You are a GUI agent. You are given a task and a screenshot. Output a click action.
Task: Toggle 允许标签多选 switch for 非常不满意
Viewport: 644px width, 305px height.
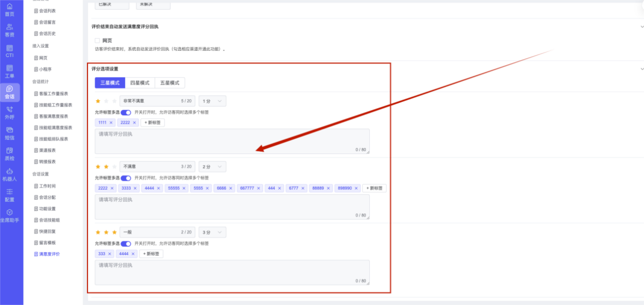coord(126,112)
